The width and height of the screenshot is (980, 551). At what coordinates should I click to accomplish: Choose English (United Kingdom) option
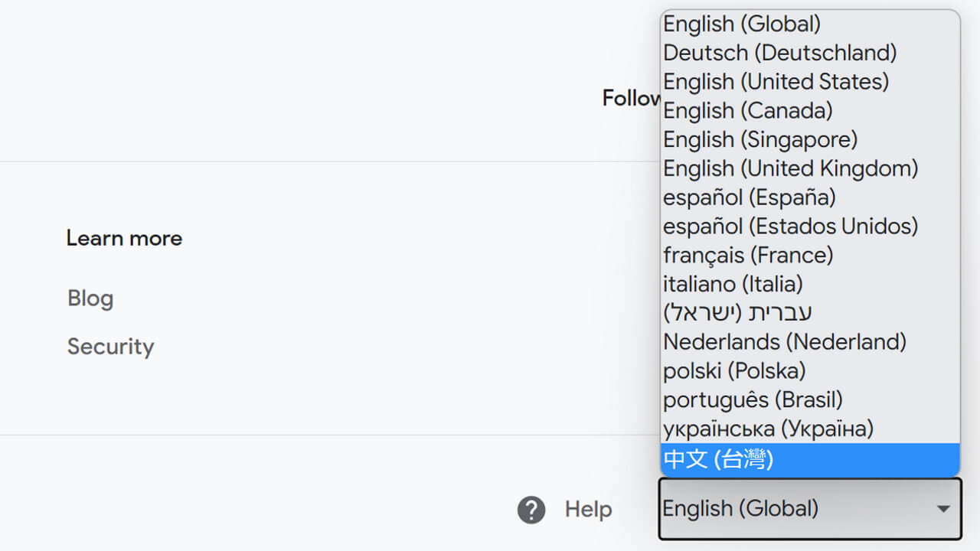click(790, 168)
